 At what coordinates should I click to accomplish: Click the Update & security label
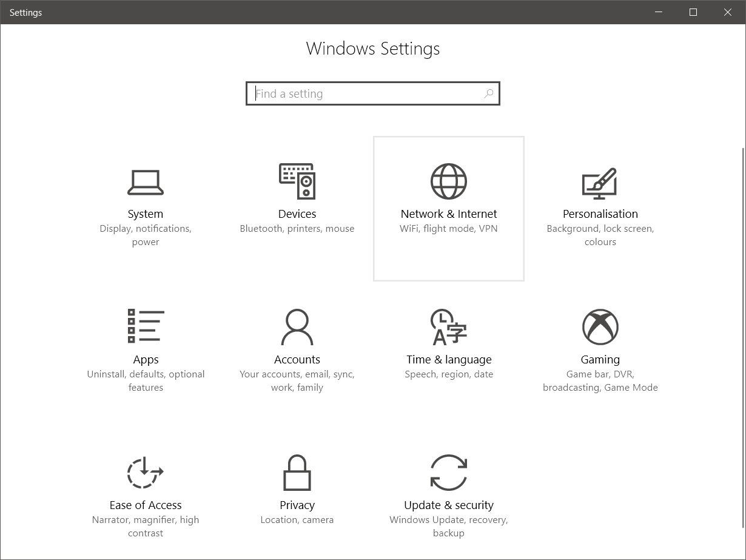[449, 505]
